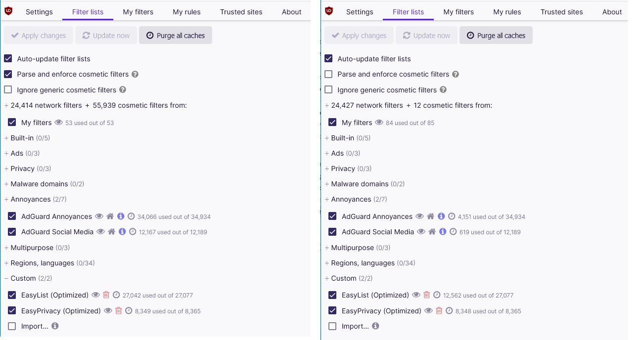Click clock icon on EasyPrivacy row showing 8,348 used
The height and width of the screenshot is (340, 644).
coord(449,311)
